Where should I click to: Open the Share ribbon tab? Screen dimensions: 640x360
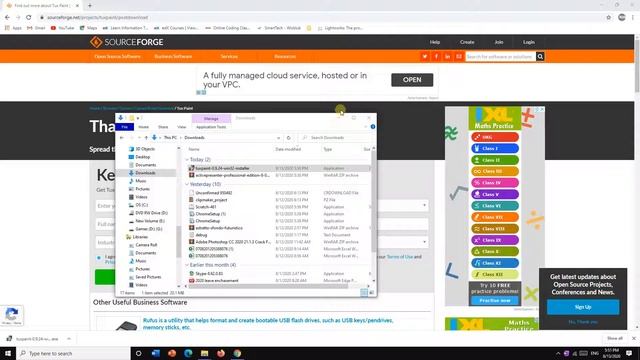(x=163, y=127)
